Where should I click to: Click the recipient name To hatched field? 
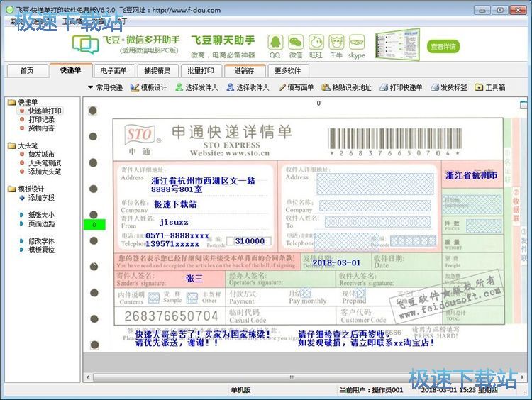(x=377, y=222)
